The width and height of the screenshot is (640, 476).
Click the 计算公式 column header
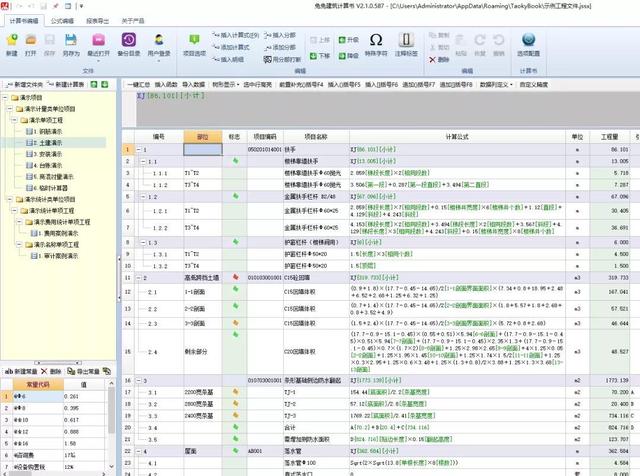pyautogui.click(x=457, y=137)
